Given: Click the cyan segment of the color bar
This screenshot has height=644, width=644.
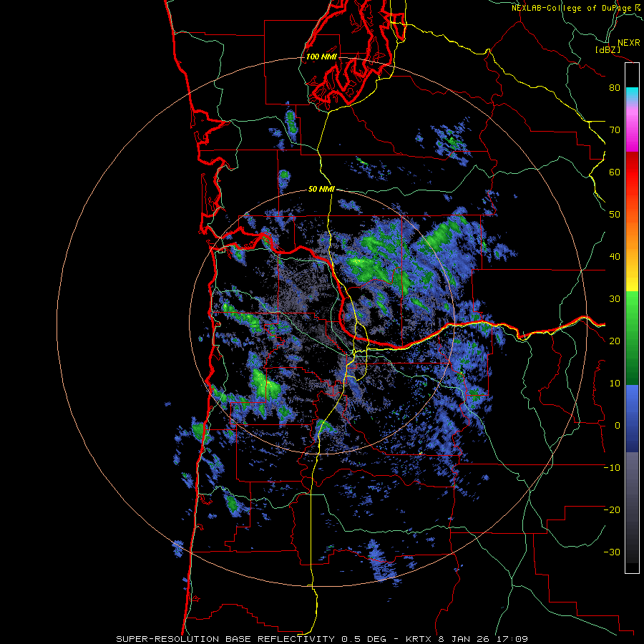Looking at the screenshot, I should pyautogui.click(x=632, y=94).
